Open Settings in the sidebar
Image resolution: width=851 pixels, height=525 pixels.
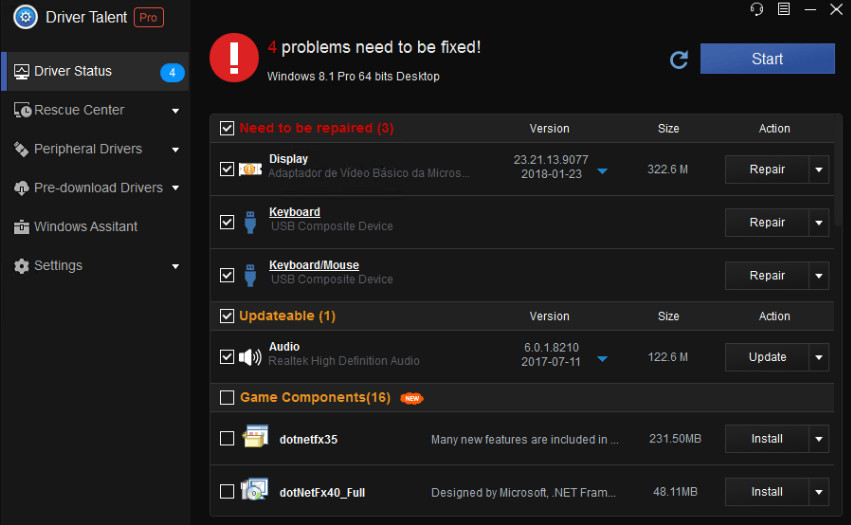tap(96, 265)
